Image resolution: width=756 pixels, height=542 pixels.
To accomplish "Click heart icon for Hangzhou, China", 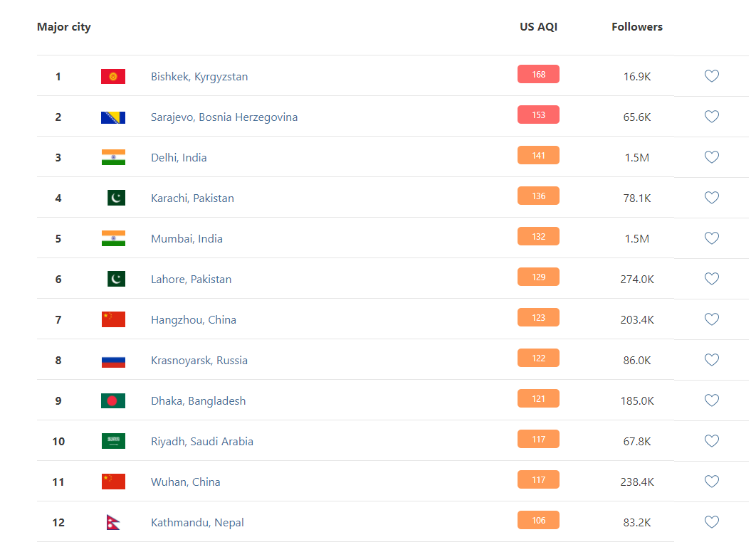I will [711, 319].
